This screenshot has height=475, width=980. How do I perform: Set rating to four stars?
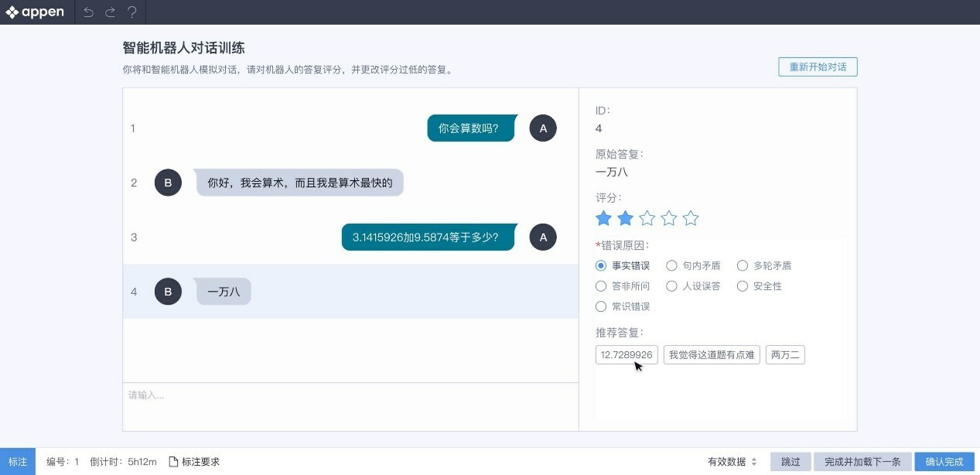669,219
